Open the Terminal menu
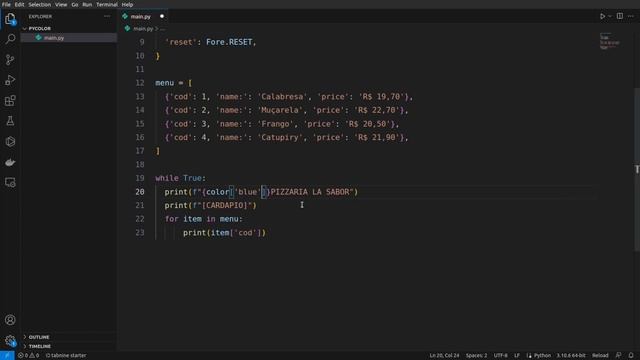 (x=107, y=4)
